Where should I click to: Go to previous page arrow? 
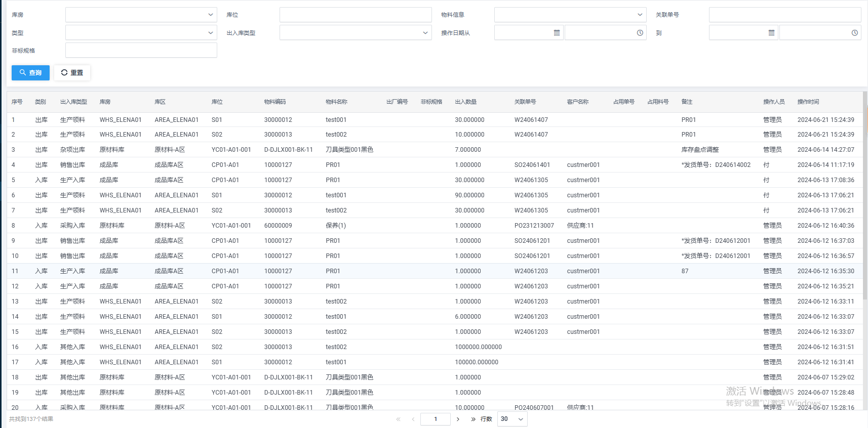click(x=413, y=419)
